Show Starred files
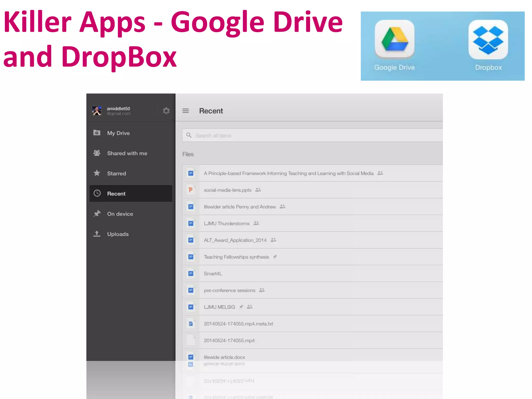The image size is (532, 399). (x=131, y=174)
